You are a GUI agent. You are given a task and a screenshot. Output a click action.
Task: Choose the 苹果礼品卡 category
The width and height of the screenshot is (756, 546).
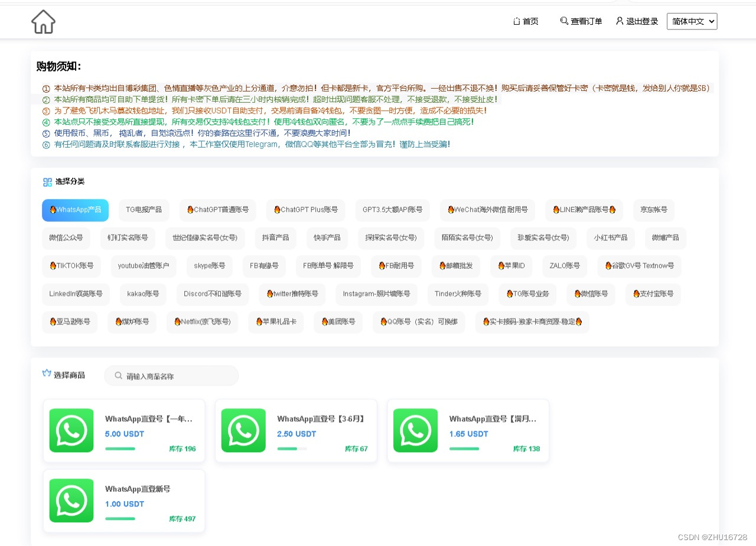[x=276, y=322]
